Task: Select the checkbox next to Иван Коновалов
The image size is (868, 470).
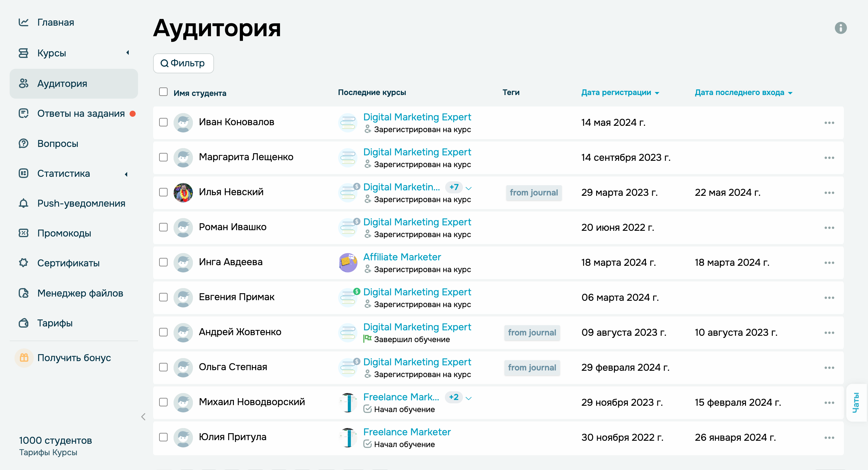Action: tap(163, 122)
